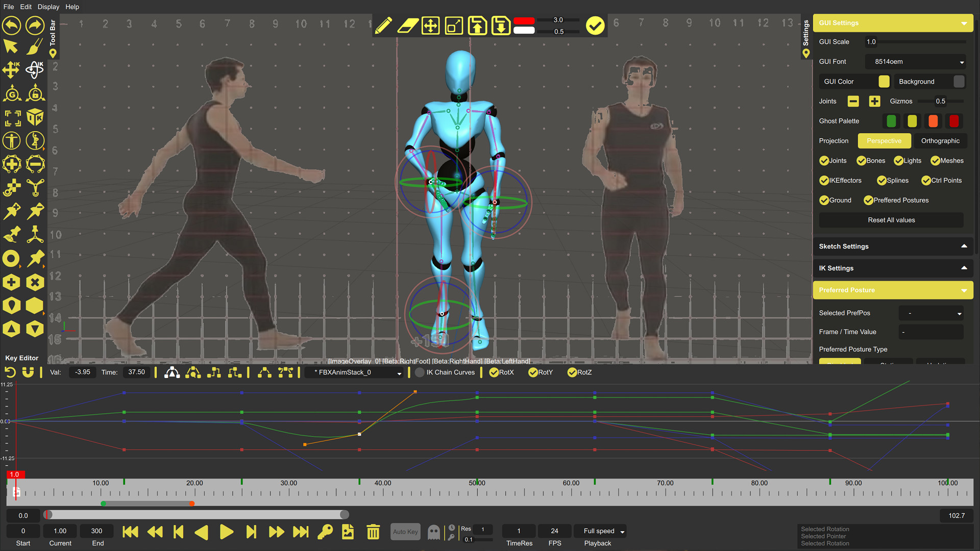Screen dimensions: 980x551
Task: Select the IK rotate tool
Action: (35, 70)
